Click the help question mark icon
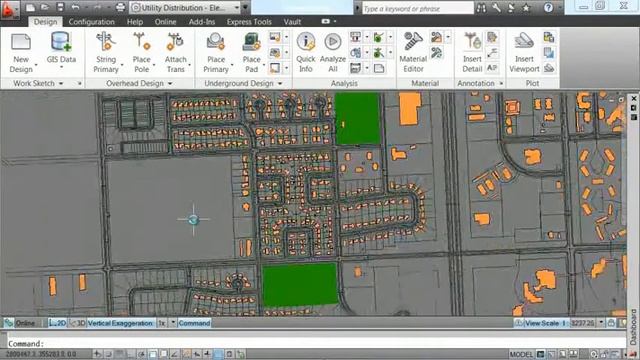 548,7
